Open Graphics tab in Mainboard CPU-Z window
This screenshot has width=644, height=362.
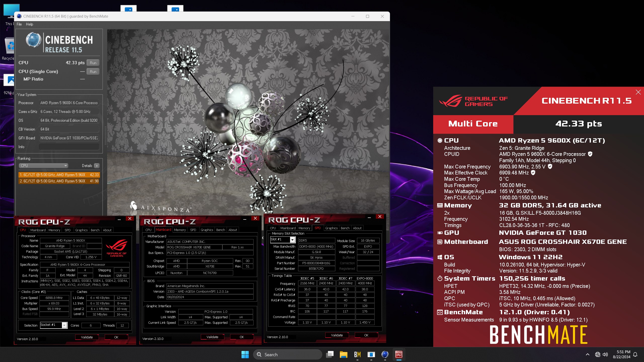click(207, 230)
